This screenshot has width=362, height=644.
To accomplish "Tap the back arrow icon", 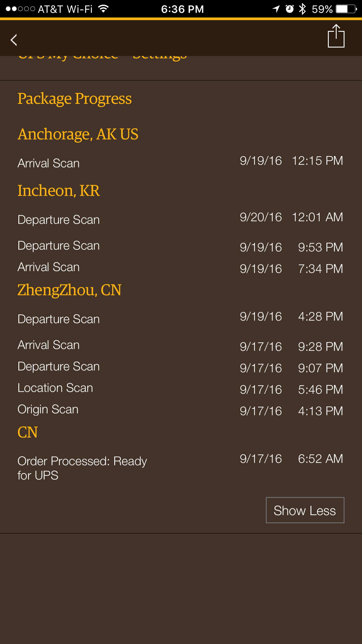I will tap(14, 40).
